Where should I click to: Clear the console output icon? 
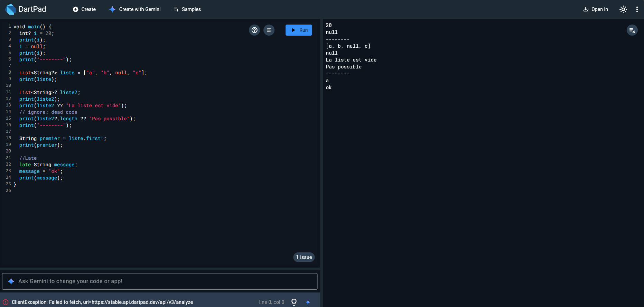click(x=632, y=30)
